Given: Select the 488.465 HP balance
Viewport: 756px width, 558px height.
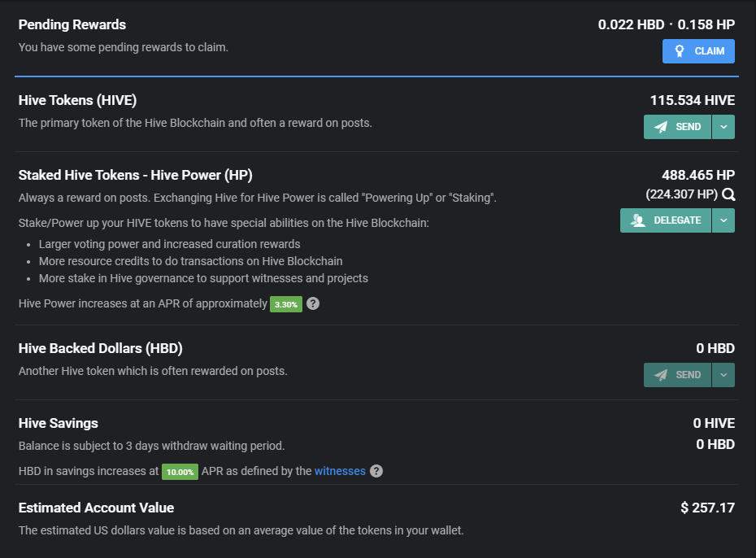Looking at the screenshot, I should point(698,175).
